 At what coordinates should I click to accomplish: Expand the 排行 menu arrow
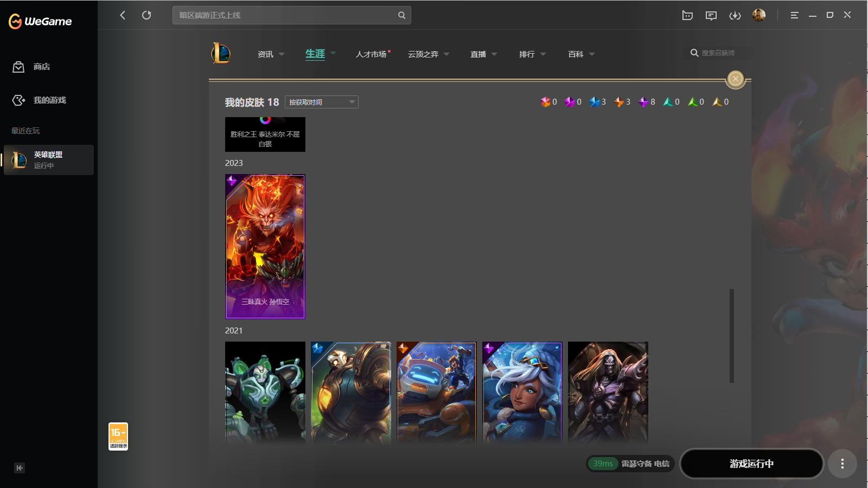click(543, 54)
